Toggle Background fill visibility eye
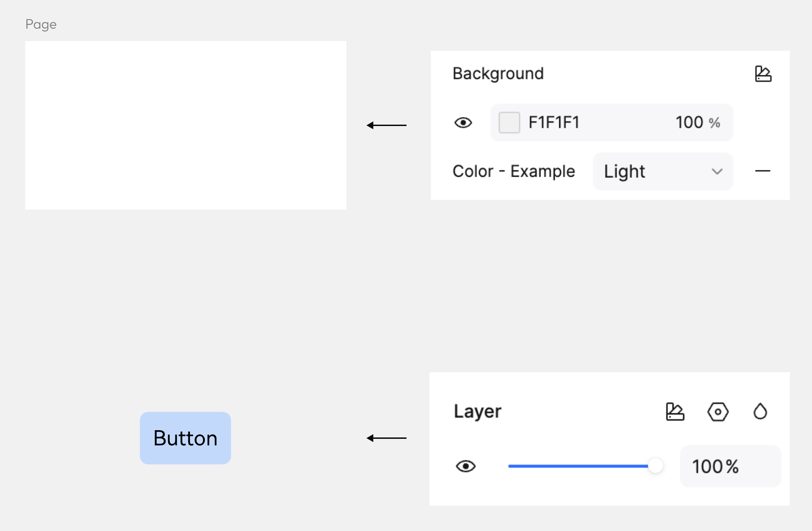Viewport: 812px width, 531px height. pyautogui.click(x=463, y=123)
